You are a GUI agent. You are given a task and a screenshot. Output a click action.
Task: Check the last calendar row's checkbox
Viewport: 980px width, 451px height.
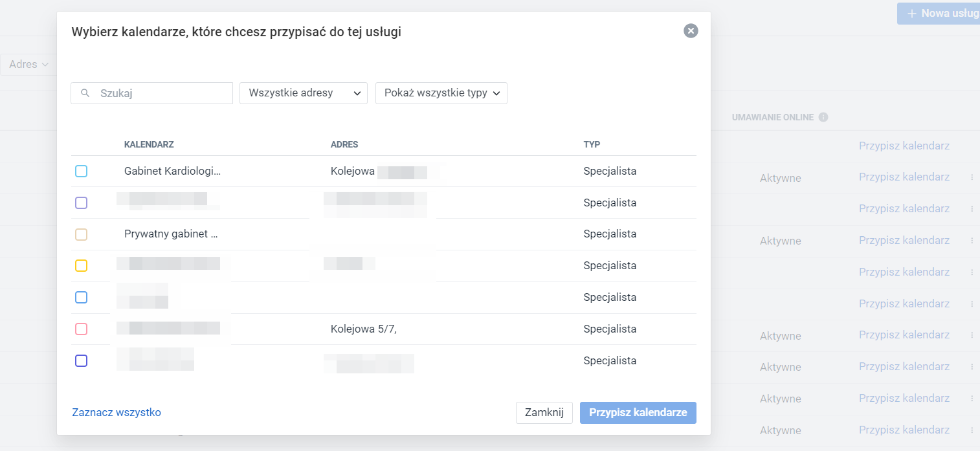(x=81, y=360)
